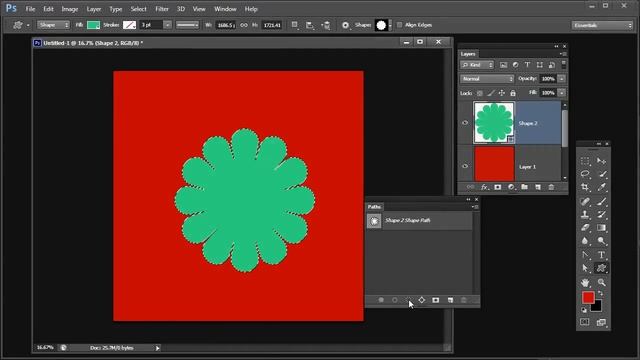Select the History Brush tool
Screen dimensions: 640x360
tap(601, 214)
